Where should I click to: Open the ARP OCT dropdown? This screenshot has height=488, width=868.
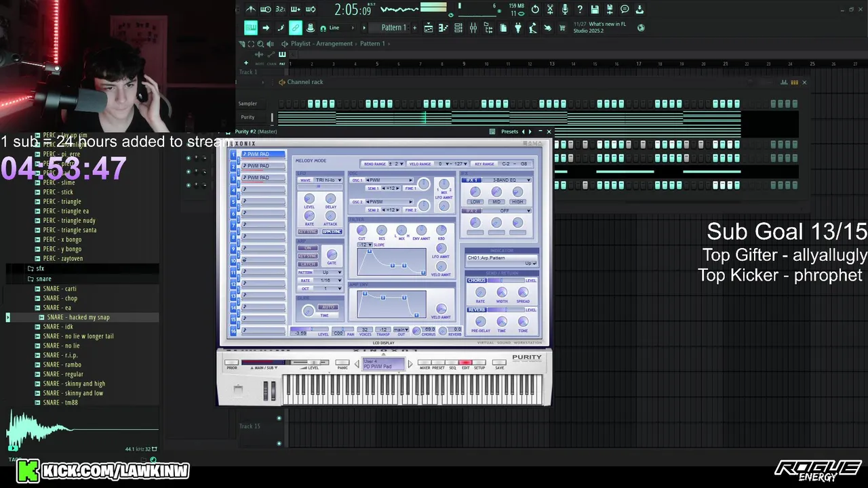pos(328,289)
